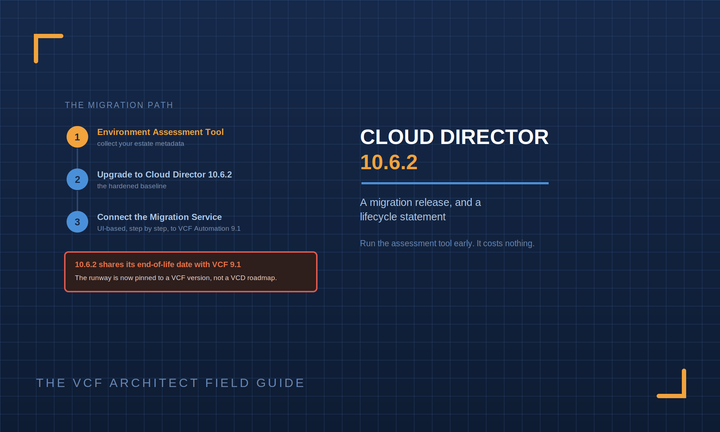Click the orange step 1 circle
Image resolution: width=720 pixels, height=432 pixels.
coord(77,137)
